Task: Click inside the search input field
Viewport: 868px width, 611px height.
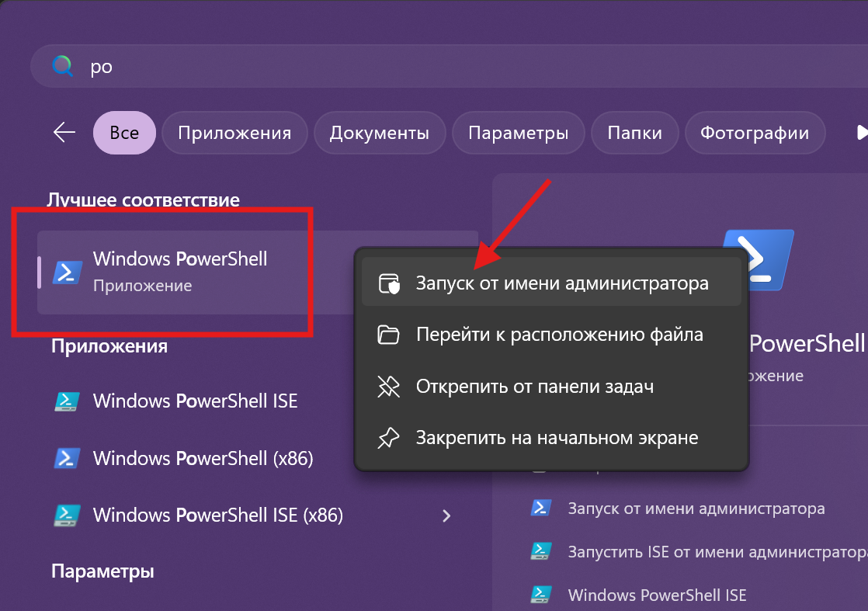Action: click(x=233, y=65)
